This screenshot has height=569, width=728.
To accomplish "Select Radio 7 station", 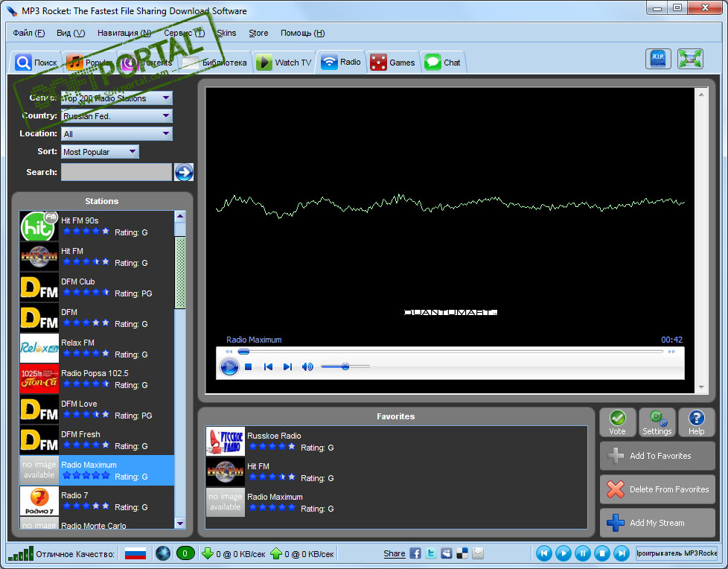I will 97,501.
